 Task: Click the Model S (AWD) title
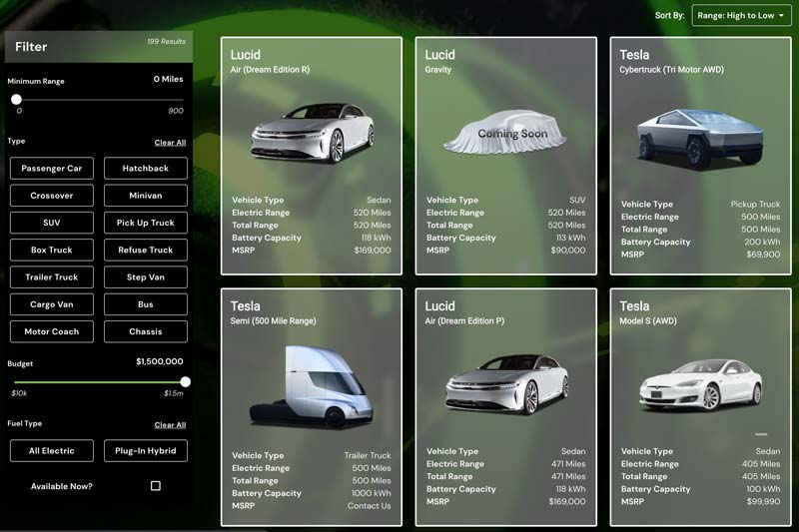[x=647, y=321]
